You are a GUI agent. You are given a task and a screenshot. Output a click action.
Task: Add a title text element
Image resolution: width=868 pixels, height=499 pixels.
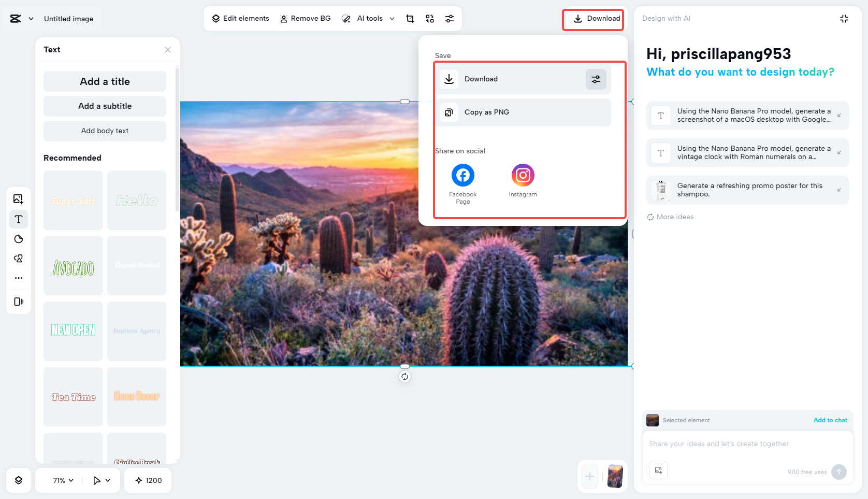(105, 81)
